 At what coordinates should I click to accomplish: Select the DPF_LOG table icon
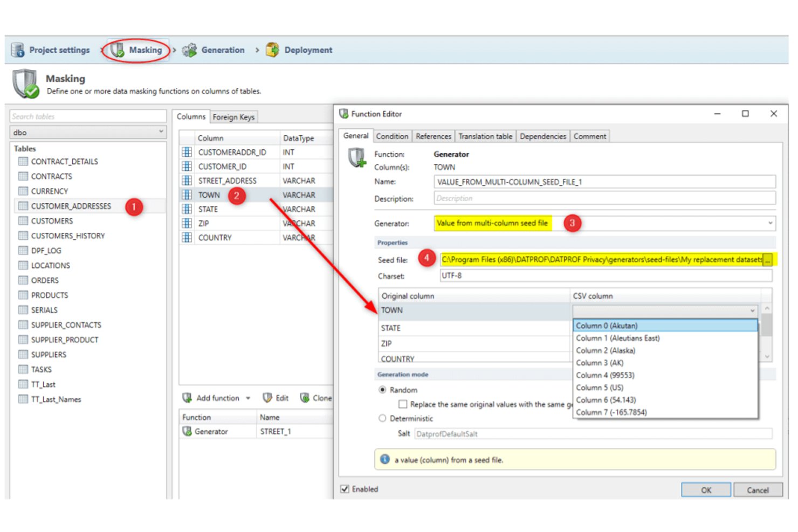23,250
